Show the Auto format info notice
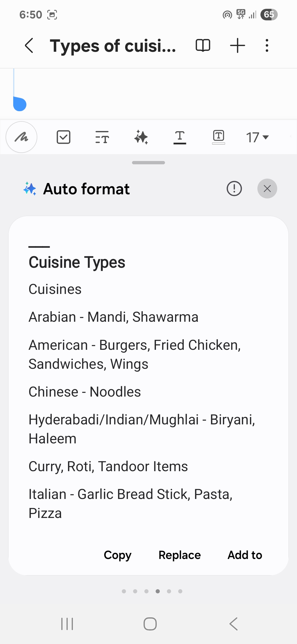297x644 pixels. [234, 189]
